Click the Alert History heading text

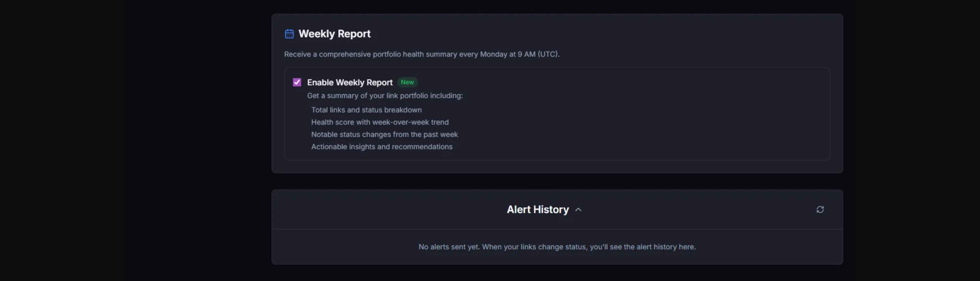coord(537,209)
